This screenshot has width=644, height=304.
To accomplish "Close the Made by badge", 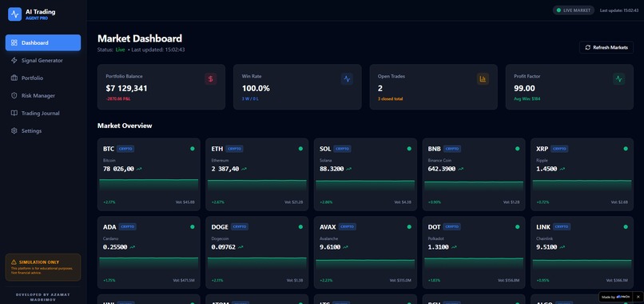I will (638, 297).
